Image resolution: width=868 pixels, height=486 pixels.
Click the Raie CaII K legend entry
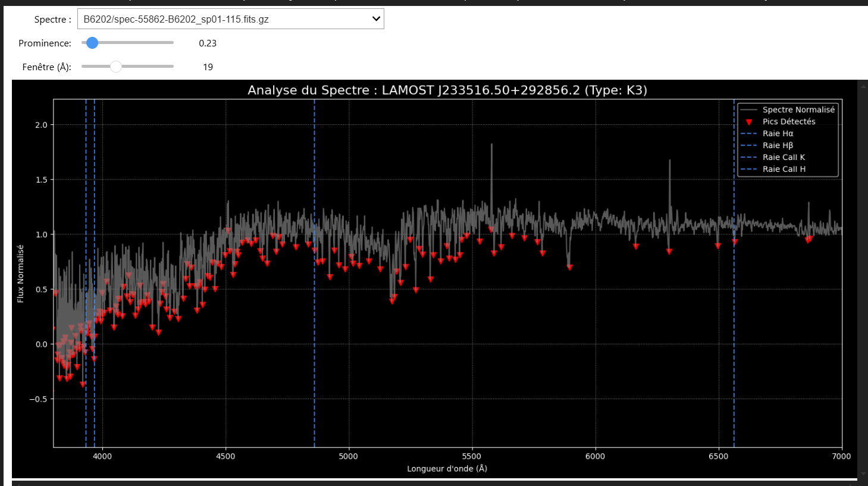784,157
